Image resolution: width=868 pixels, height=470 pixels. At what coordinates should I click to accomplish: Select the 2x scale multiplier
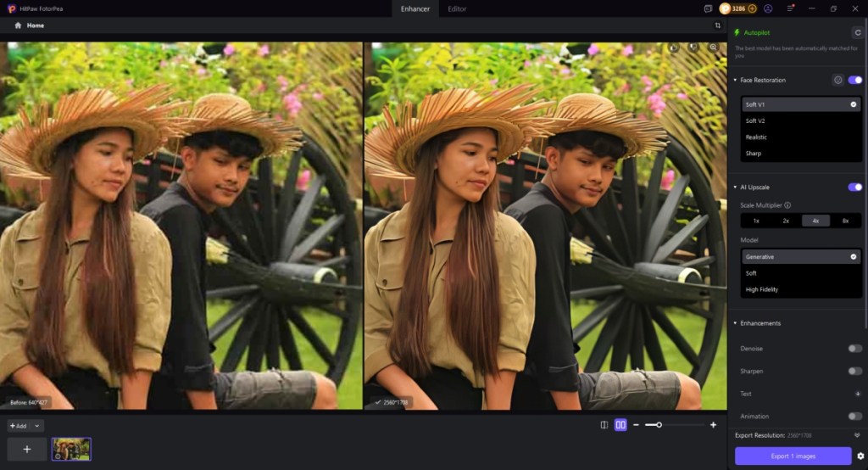coord(786,221)
